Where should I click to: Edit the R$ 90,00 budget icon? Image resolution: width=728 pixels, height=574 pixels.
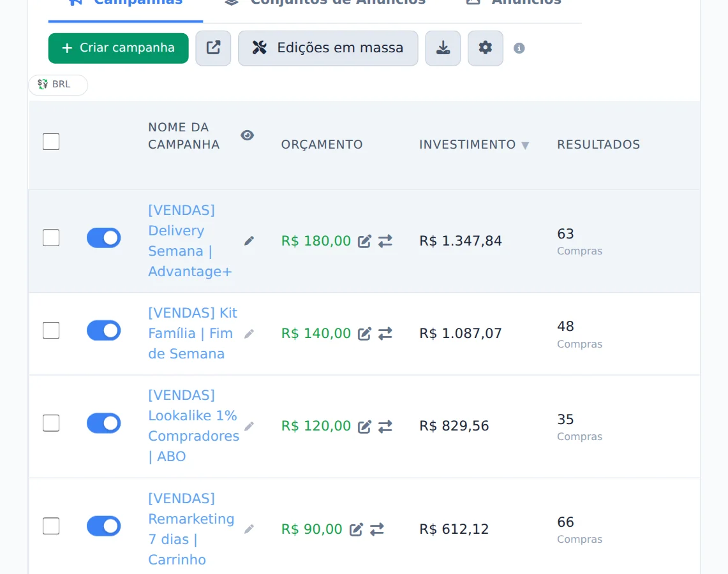click(356, 529)
